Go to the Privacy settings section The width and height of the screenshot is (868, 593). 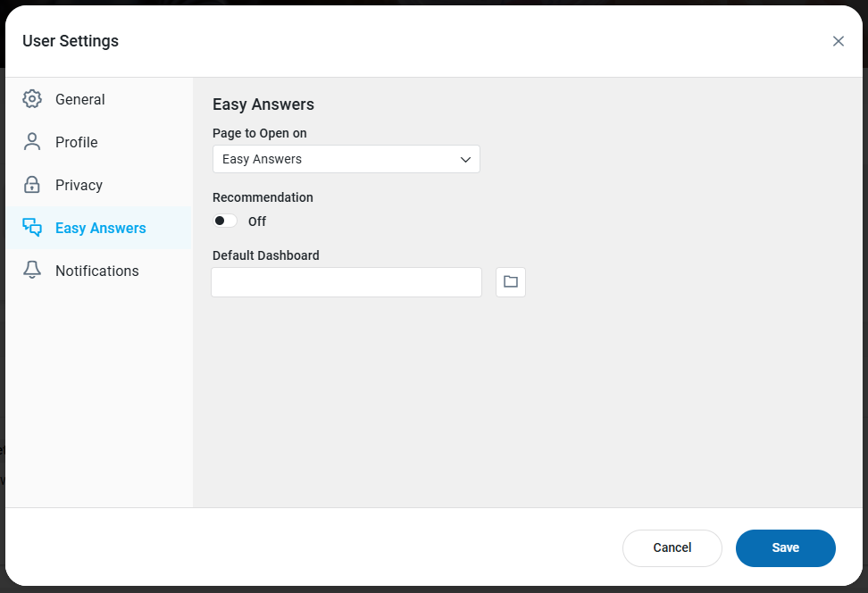79,185
